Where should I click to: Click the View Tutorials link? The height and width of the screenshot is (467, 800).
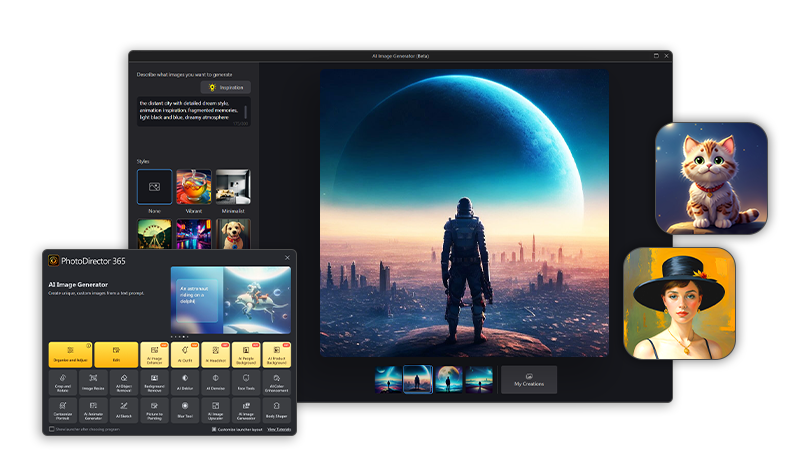coord(279,429)
